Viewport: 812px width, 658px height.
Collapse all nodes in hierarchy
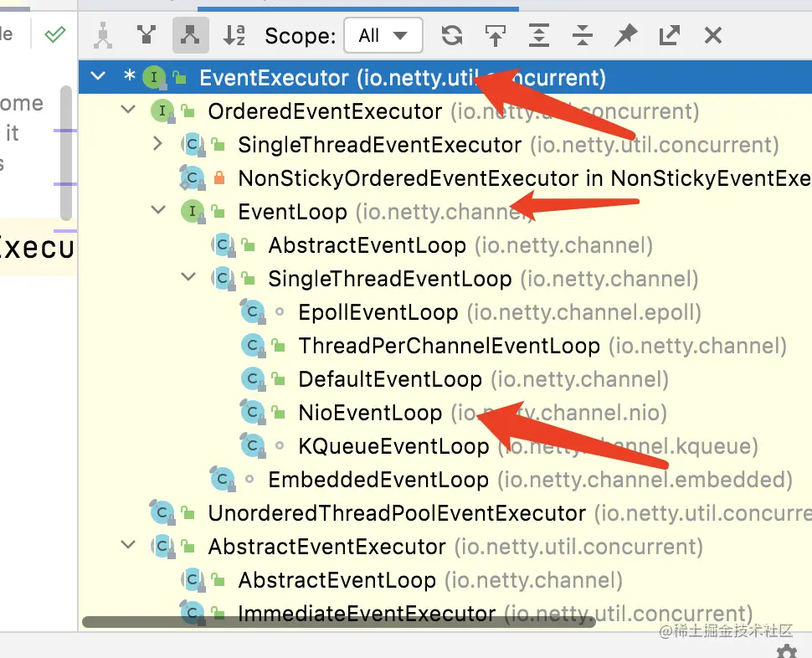pyautogui.click(x=582, y=35)
